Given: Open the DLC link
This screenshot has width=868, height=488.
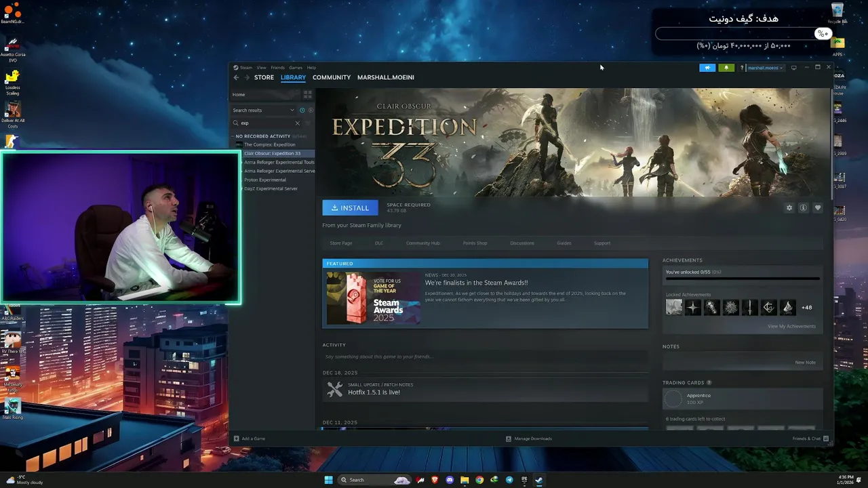Looking at the screenshot, I should pos(379,243).
